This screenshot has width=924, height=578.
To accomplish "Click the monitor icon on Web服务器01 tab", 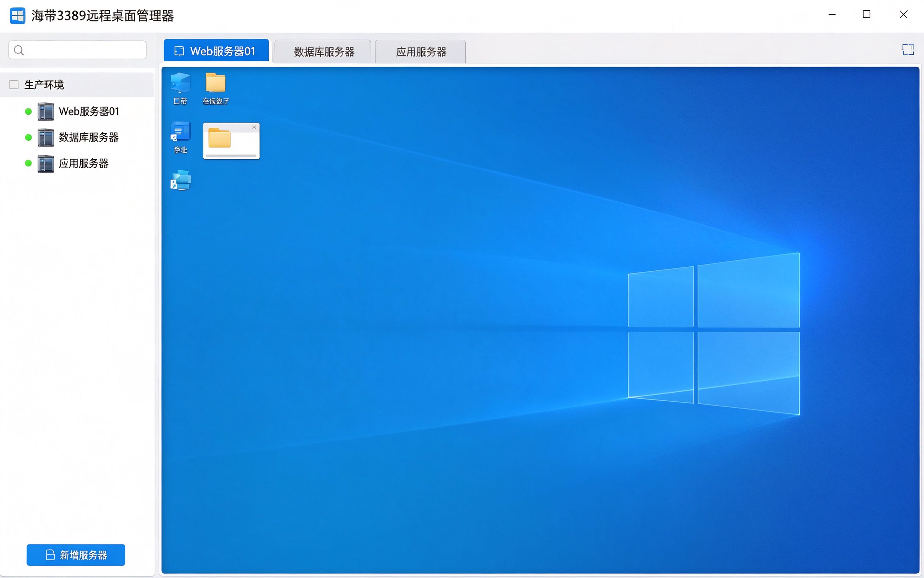I will (x=179, y=51).
